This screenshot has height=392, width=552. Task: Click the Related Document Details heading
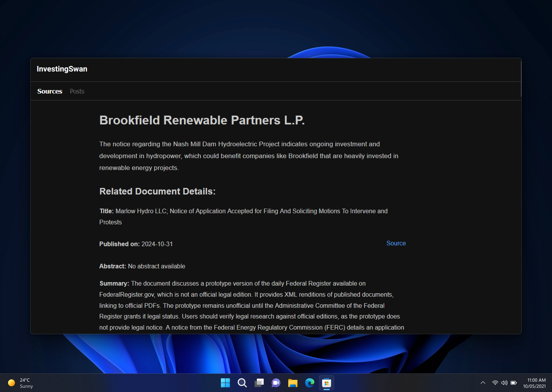[x=157, y=191]
